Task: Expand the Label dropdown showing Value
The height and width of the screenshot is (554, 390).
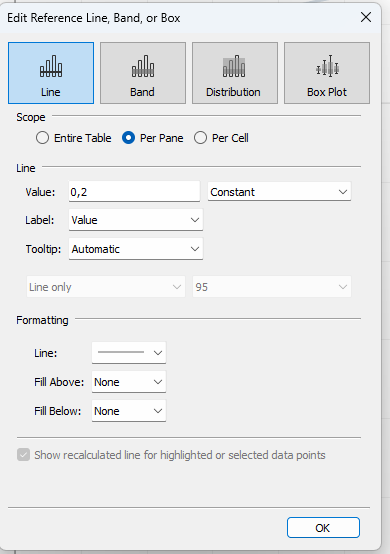Action: pyautogui.click(x=136, y=220)
